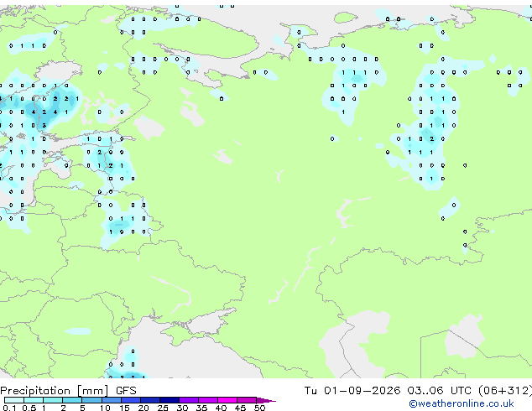Viewport: 532px width, 411px height.
Task: Click the '20' legend scale label
Action: tap(143, 408)
